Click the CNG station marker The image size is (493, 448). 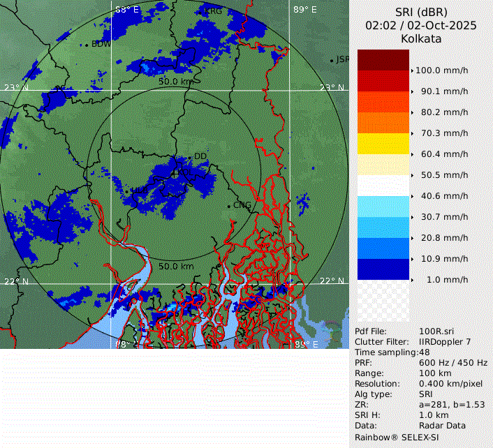coord(229,206)
